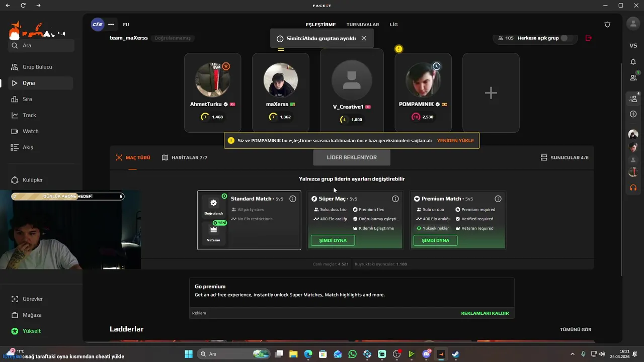644x362 pixels.
Task: Go back with the browser back arrow
Action: click(x=9, y=6)
